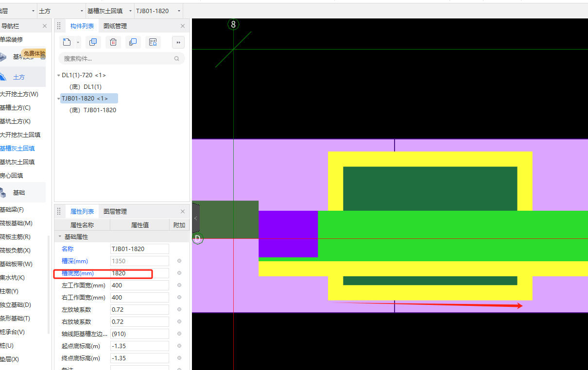This screenshot has width=588, height=370.
Task: Collapse the 基础属性 section
Action: tap(60, 237)
